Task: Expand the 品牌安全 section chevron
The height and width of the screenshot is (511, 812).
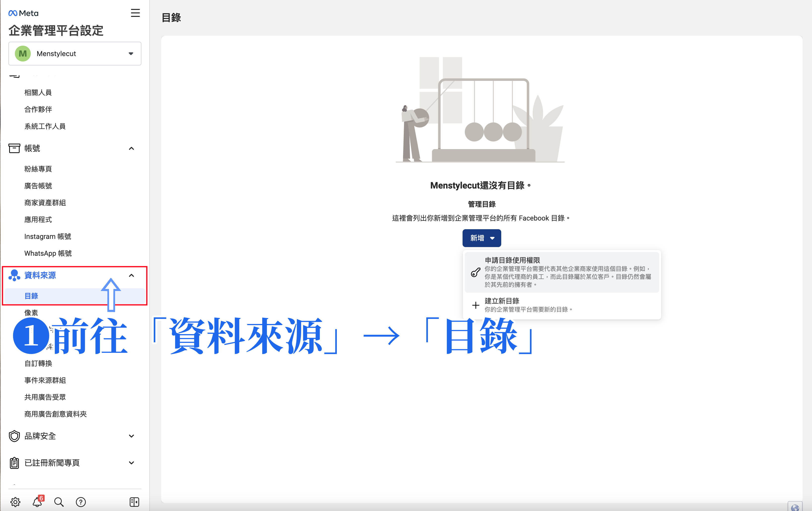Action: [x=131, y=436]
